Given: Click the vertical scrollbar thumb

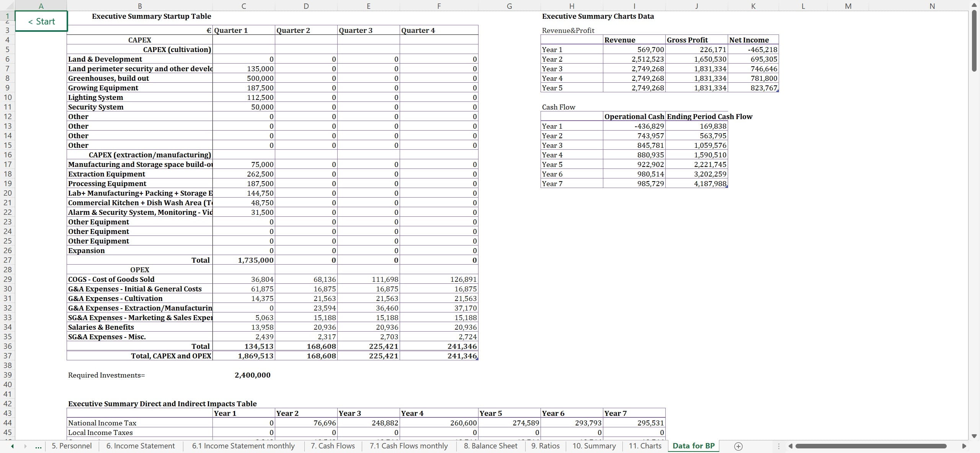Looking at the screenshot, I should click(x=974, y=40).
